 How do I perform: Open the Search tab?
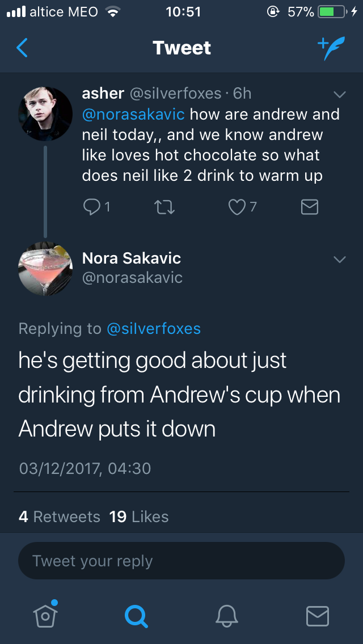tap(136, 615)
